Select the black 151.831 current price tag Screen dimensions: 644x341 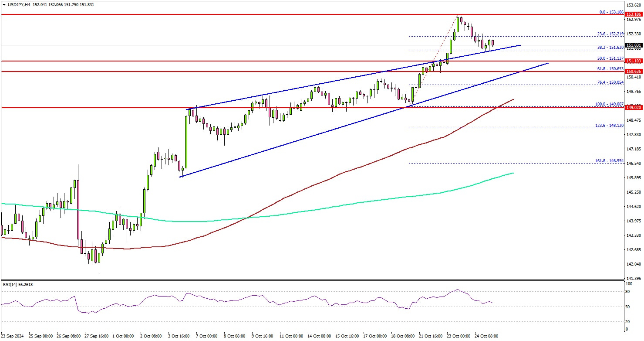[634, 45]
